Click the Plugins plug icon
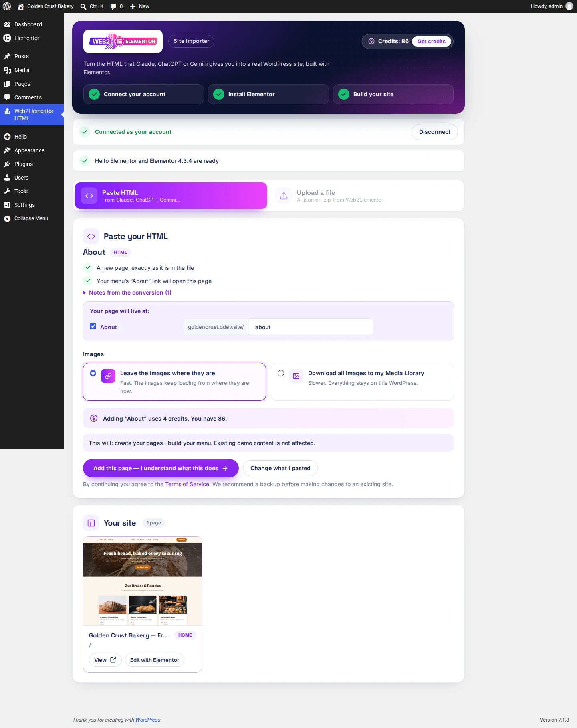This screenshot has width=577, height=728. [x=7, y=164]
